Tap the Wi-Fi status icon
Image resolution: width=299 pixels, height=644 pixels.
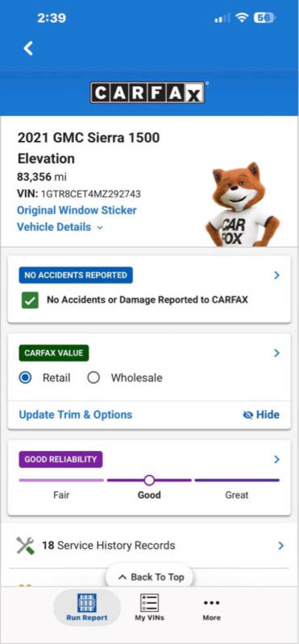242,18
